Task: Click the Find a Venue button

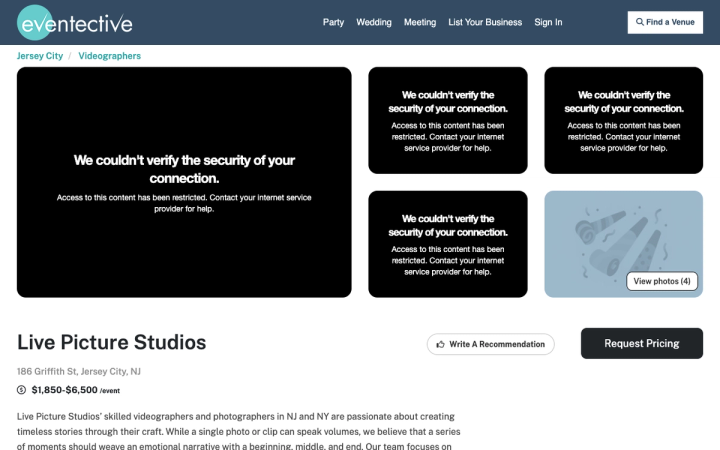Action: (x=665, y=22)
